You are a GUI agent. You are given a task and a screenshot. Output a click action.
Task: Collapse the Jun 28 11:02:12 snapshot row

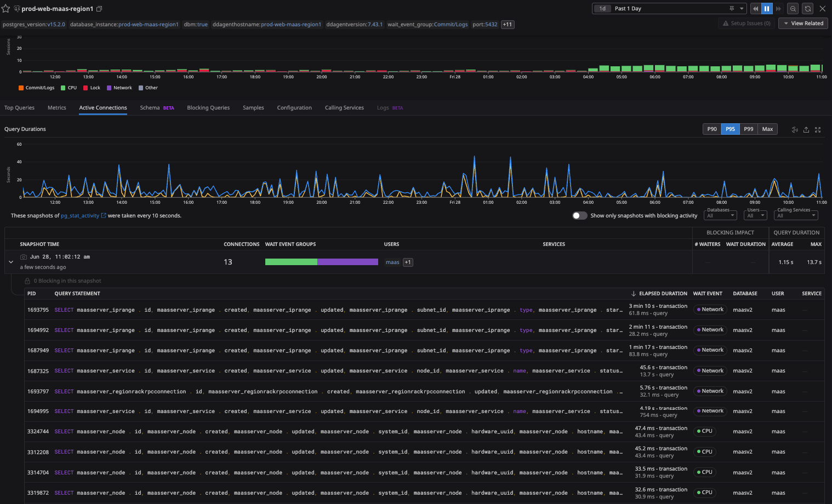(x=11, y=262)
